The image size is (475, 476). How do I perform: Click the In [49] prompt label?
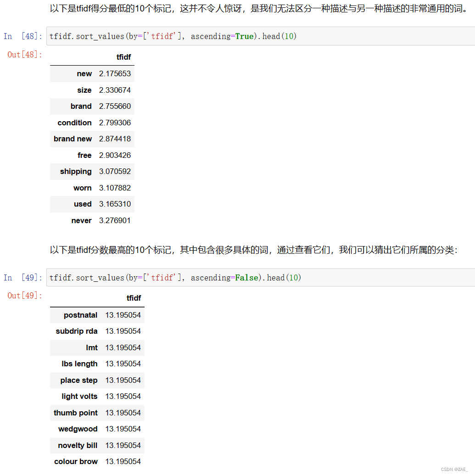click(23, 277)
